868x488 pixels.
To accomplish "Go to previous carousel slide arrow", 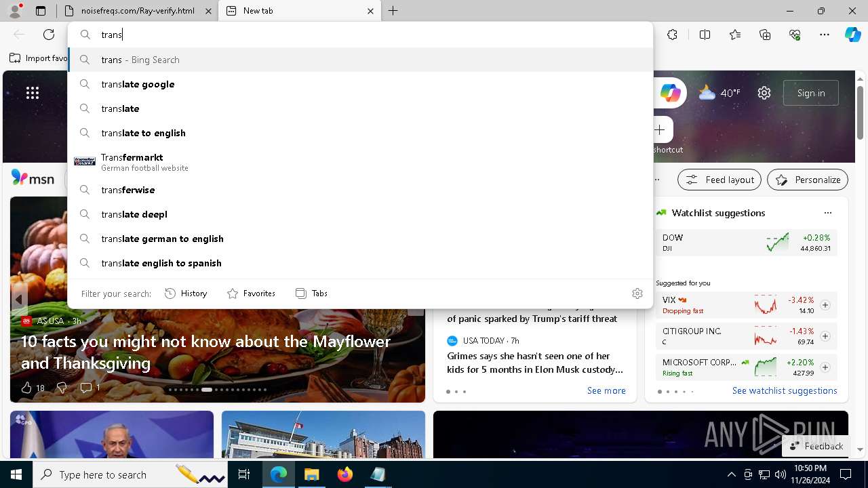I will pyautogui.click(x=19, y=299).
